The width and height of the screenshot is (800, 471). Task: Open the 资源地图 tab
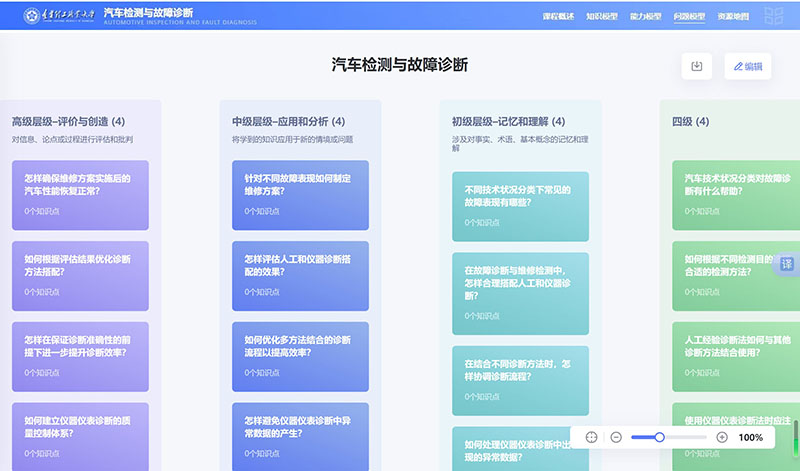pos(733,17)
